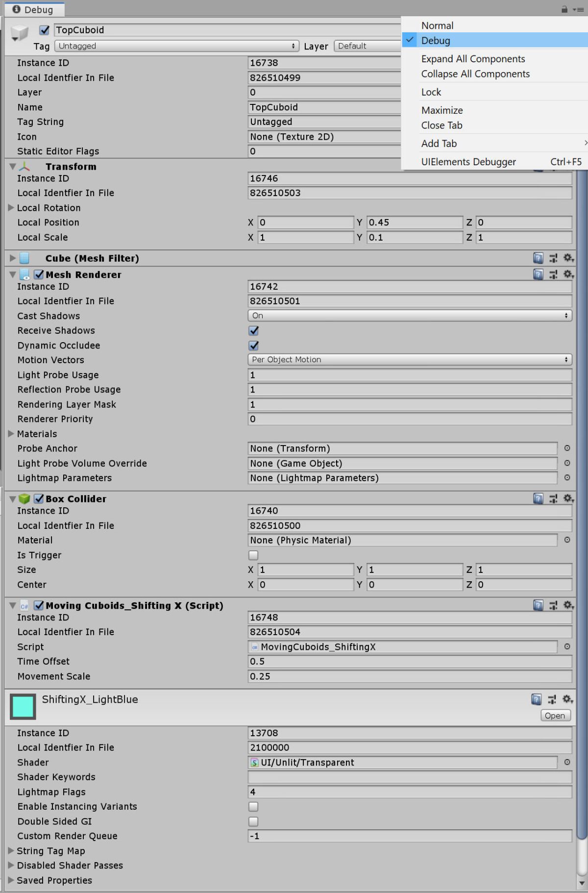The image size is (588, 893).
Task: Toggle Receive Shadows checkbox
Action: tap(254, 330)
